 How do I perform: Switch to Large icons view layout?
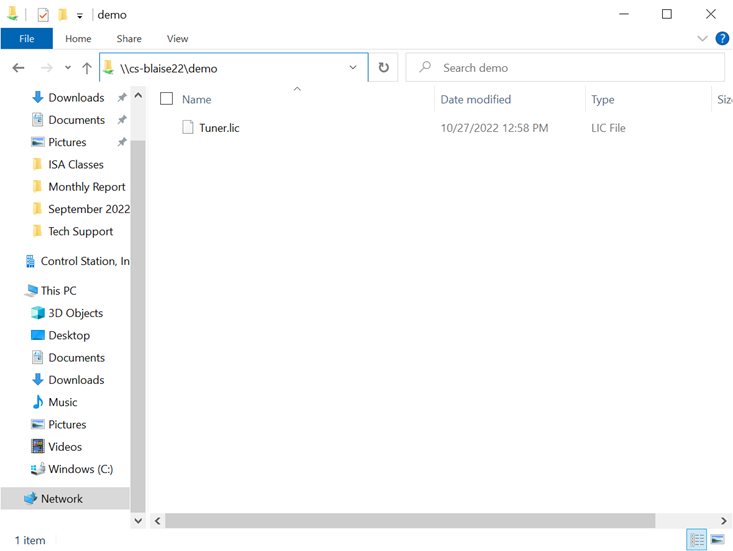pyautogui.click(x=718, y=540)
